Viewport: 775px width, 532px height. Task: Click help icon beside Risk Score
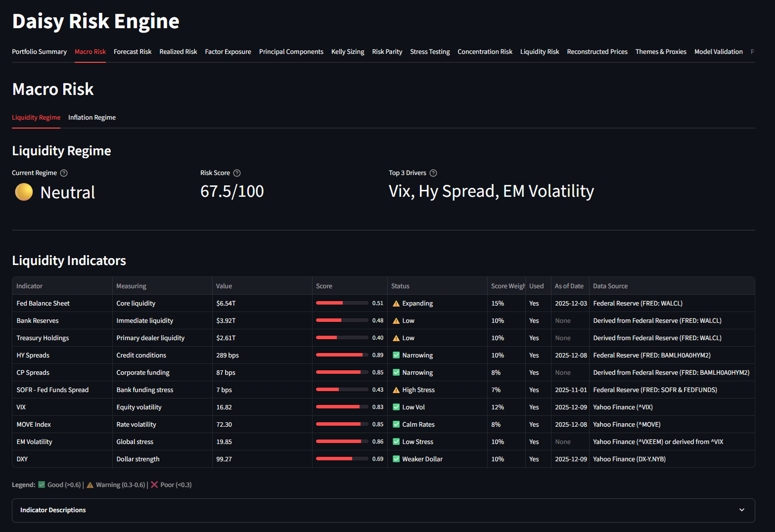237,173
